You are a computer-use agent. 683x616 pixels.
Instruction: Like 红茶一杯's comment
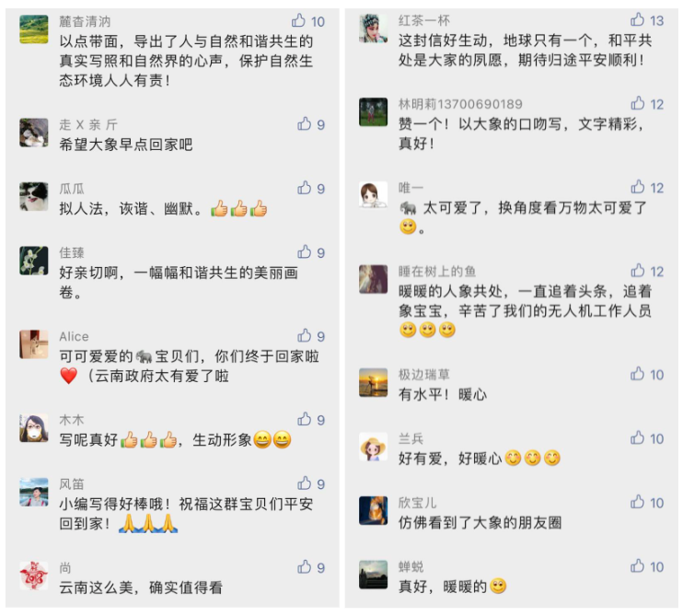click(638, 20)
